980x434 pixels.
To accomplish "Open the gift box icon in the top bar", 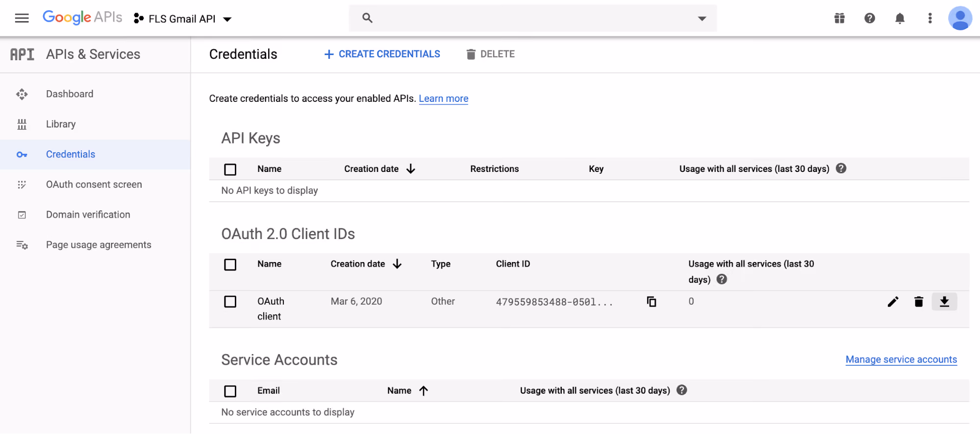I will coord(840,19).
